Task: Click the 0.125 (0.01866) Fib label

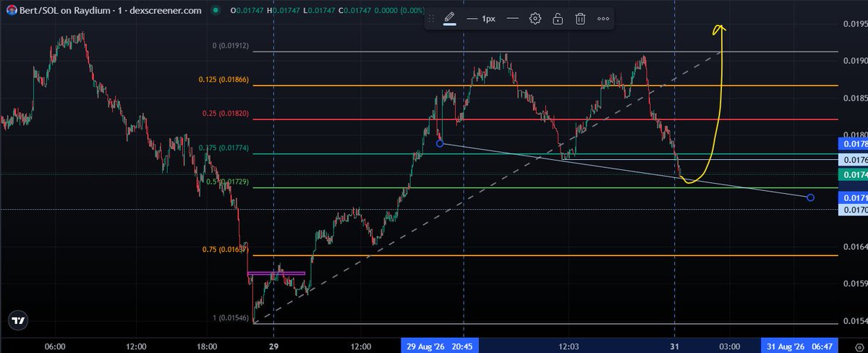Action: tap(225, 80)
